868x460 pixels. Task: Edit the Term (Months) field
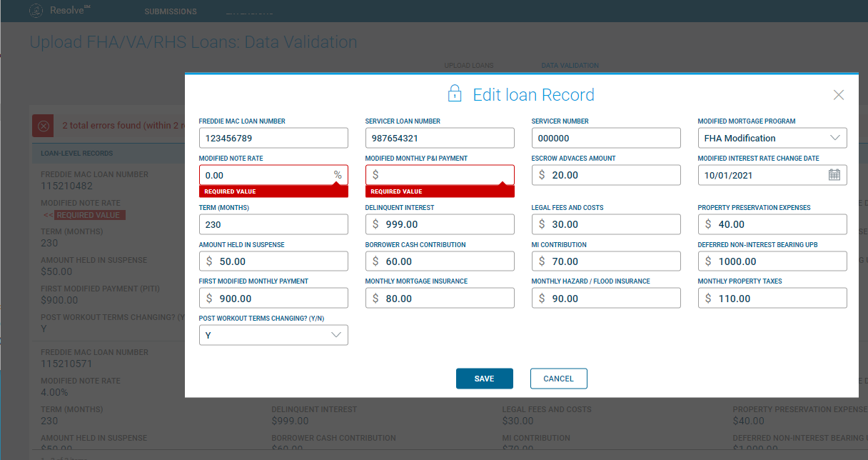[273, 224]
